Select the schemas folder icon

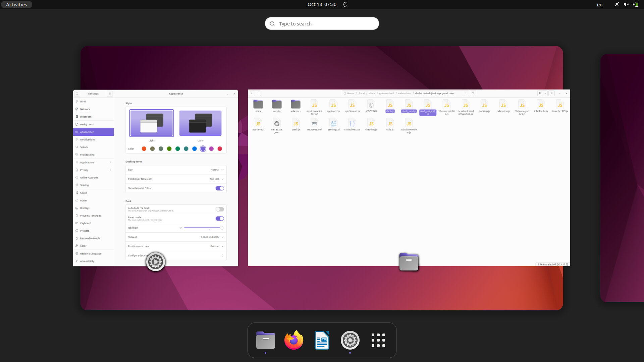[x=296, y=105]
